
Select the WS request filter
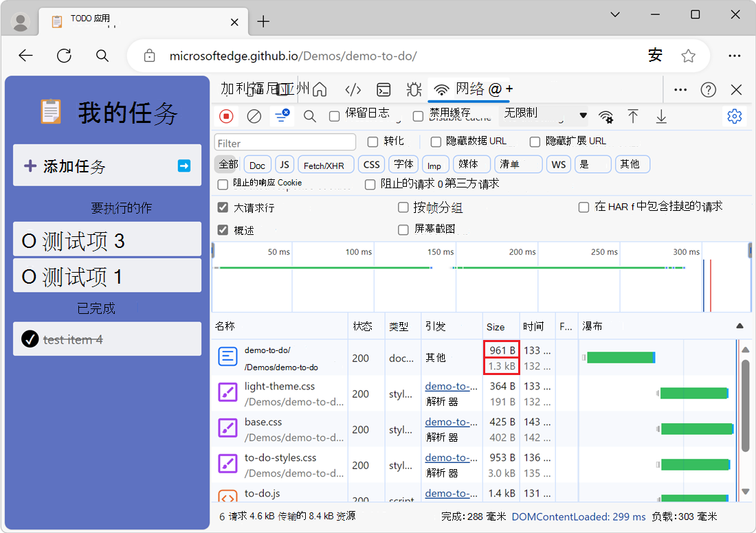coord(558,164)
